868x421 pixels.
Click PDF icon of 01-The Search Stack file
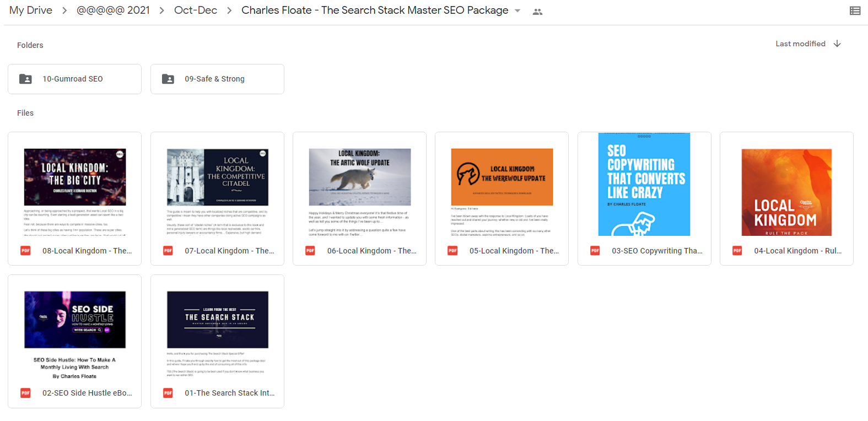coord(168,393)
